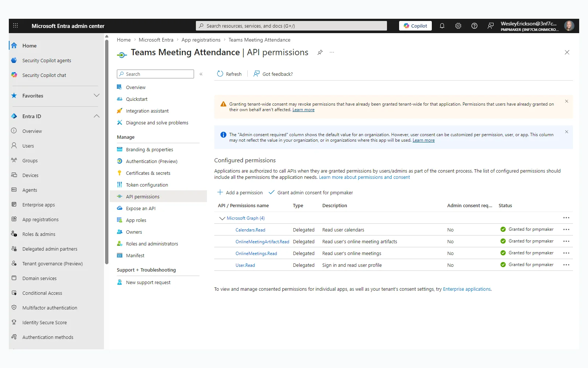Open ellipsis menu for User.Read row
The width and height of the screenshot is (588, 368).
pos(566,265)
